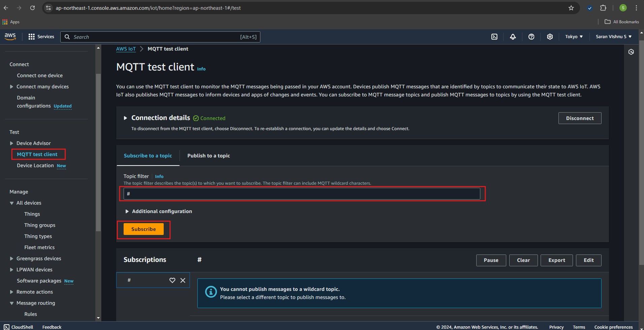Bookmark this page with the star icon
The height and width of the screenshot is (330, 644).
(x=571, y=8)
